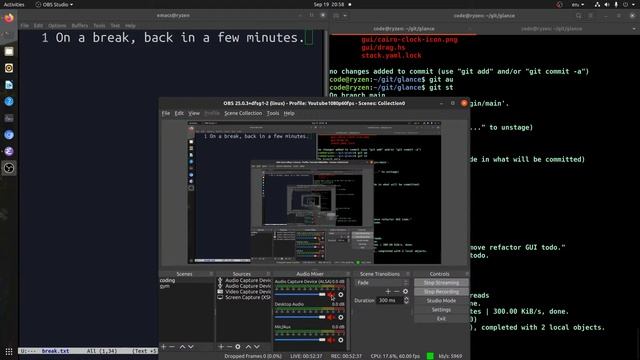
Task: Select Video Capture Device source
Action: 244,292
